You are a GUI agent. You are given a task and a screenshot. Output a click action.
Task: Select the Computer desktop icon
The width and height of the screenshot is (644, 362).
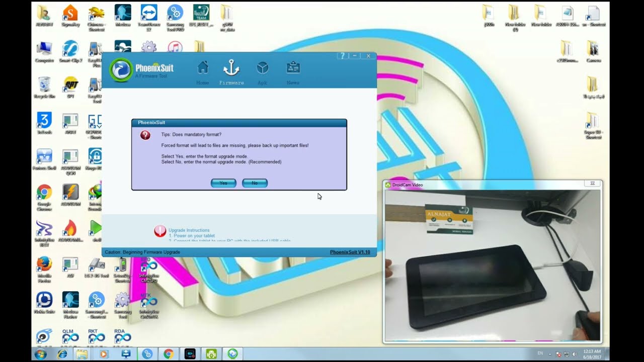pos(44,51)
